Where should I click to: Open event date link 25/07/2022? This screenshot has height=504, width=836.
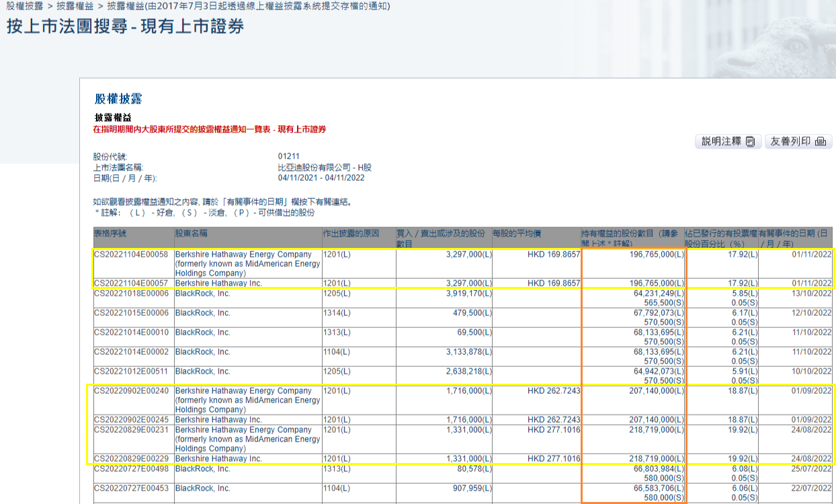click(x=812, y=469)
